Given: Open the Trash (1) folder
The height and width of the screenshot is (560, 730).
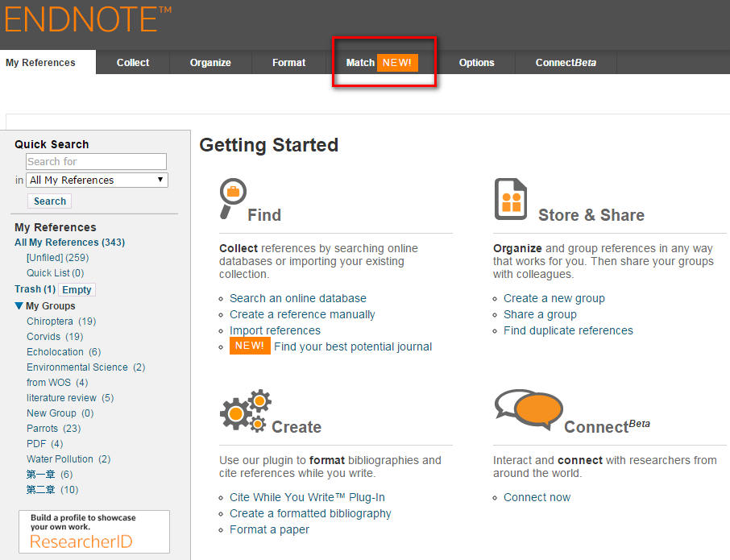Looking at the screenshot, I should tap(35, 289).
